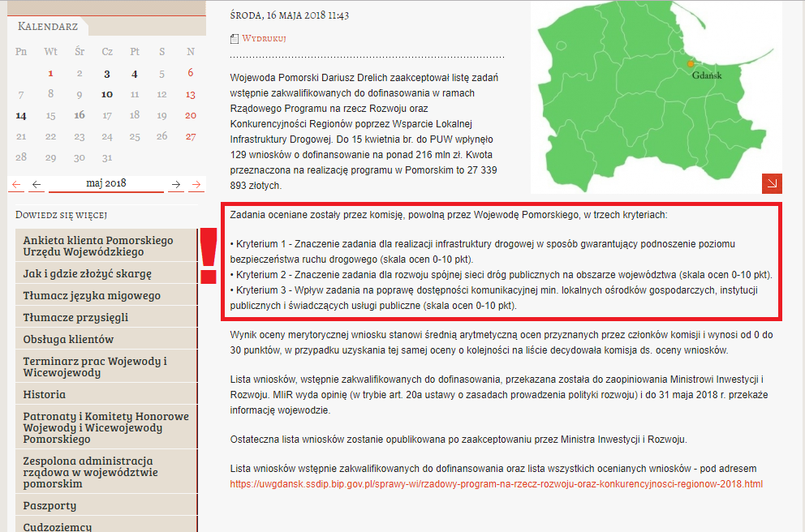
Task: Select Tłumacze przysięgli menu item
Action: [106, 318]
